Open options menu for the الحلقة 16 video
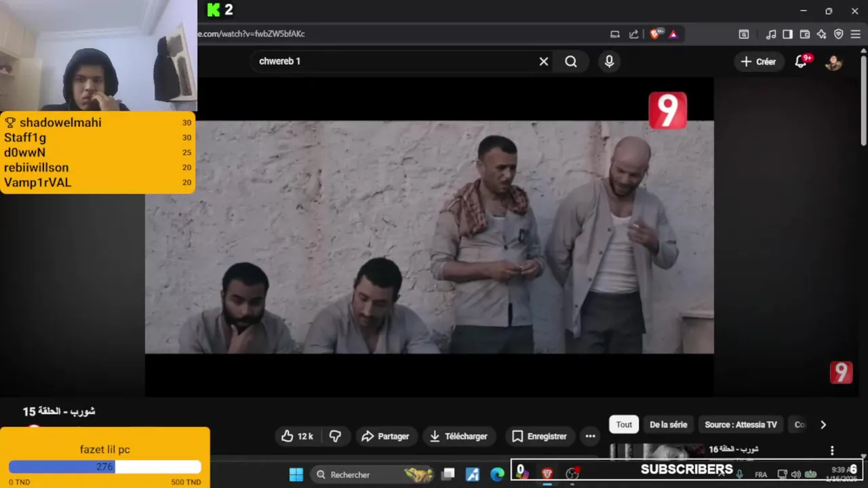868x488 pixels. [832, 451]
